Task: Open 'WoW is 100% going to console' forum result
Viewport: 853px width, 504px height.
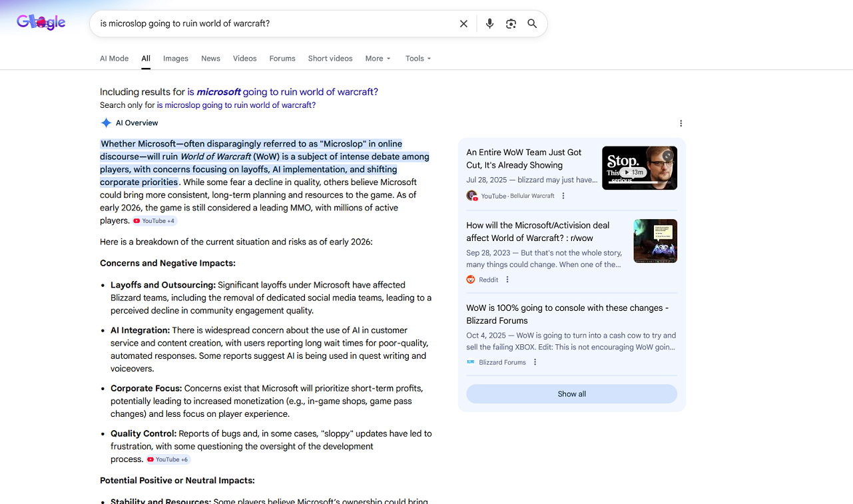Action: pyautogui.click(x=567, y=314)
